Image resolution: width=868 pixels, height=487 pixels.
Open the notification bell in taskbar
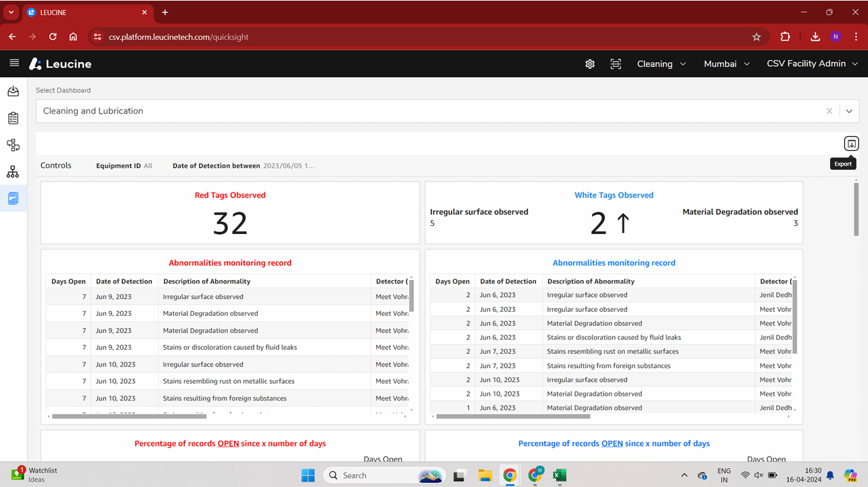[x=831, y=475]
